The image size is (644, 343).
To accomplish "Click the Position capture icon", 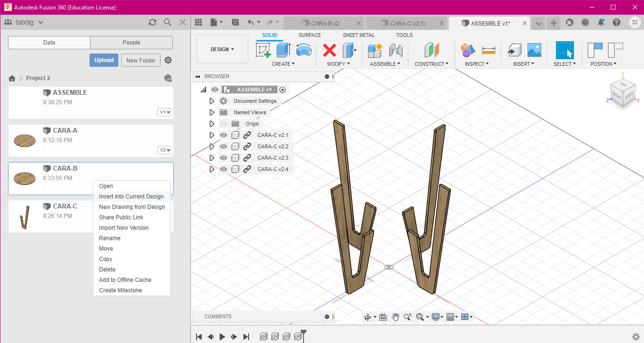I will tap(595, 50).
